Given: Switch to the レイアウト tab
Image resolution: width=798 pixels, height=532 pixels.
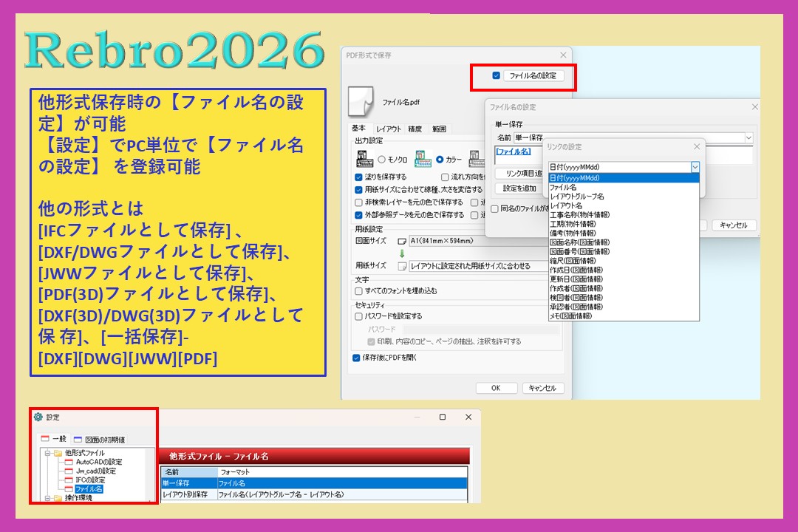Looking at the screenshot, I should coord(389,129).
